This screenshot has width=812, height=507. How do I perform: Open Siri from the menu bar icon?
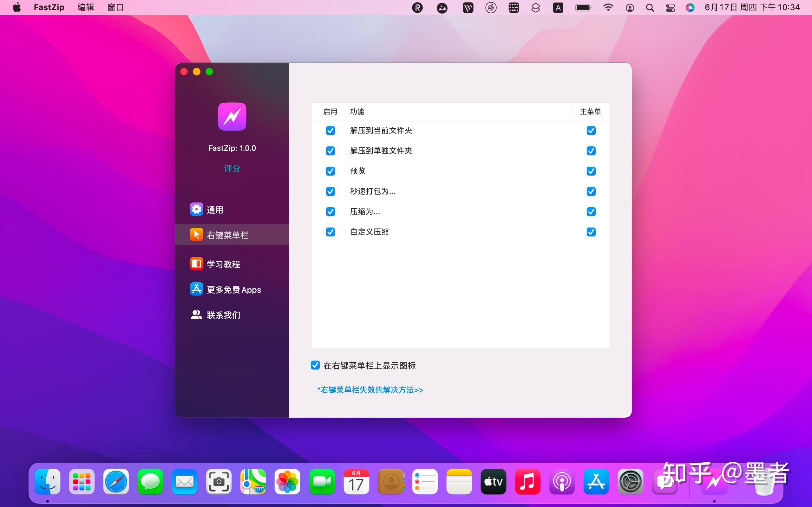[x=691, y=7]
